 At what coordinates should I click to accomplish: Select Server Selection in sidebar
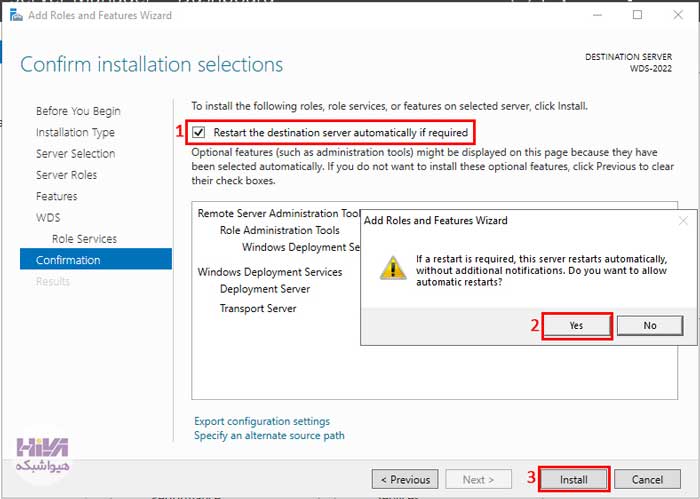[x=75, y=154]
